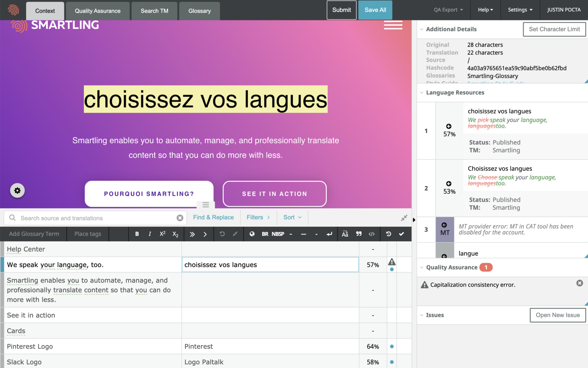This screenshot has height=368, width=588.
Task: Click the Smartling swirl logo in top bar
Action: 13,10
